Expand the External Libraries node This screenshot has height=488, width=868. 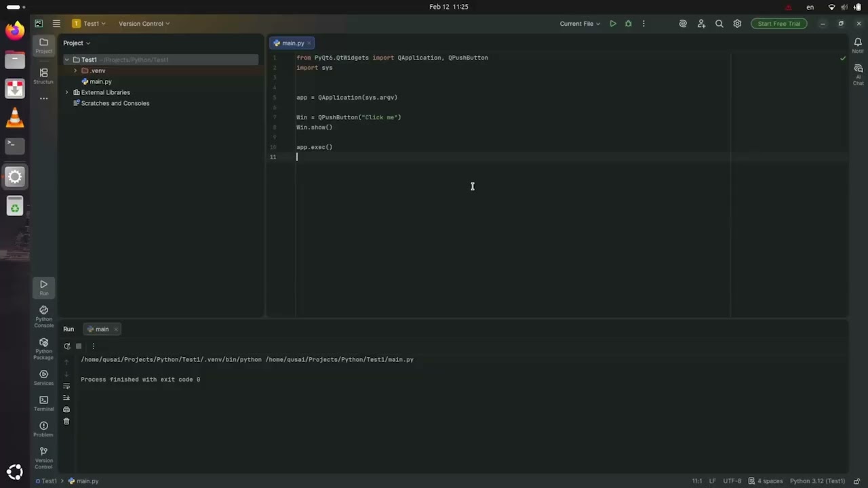click(67, 92)
